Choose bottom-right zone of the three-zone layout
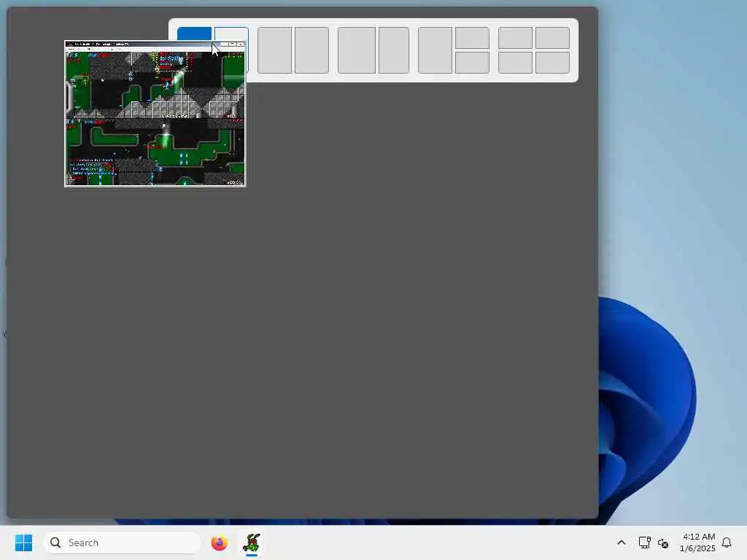 [472, 63]
